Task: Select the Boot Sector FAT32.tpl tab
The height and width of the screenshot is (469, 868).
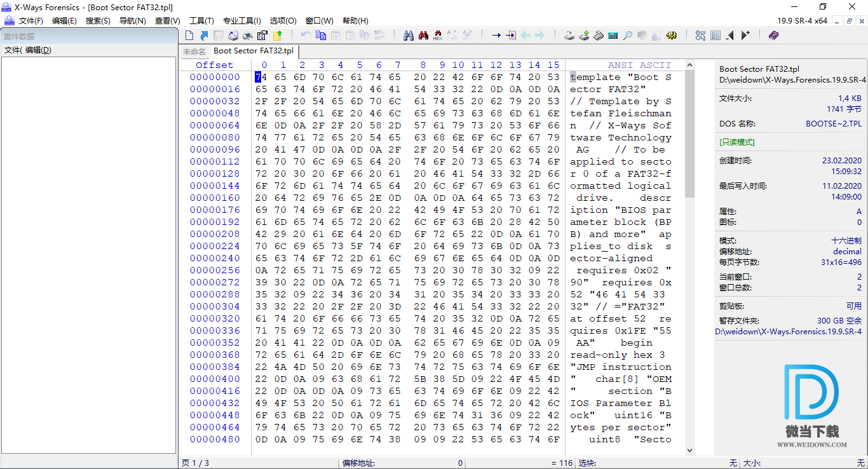Action: click(x=254, y=51)
